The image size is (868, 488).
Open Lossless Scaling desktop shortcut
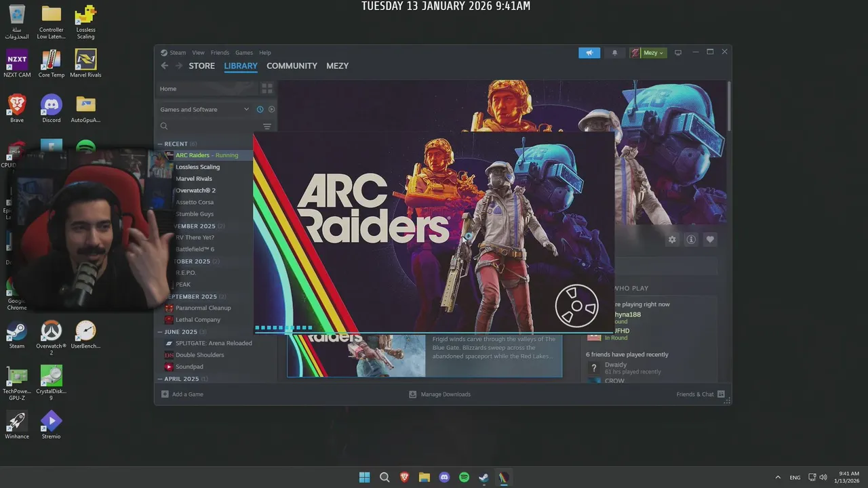85,22
